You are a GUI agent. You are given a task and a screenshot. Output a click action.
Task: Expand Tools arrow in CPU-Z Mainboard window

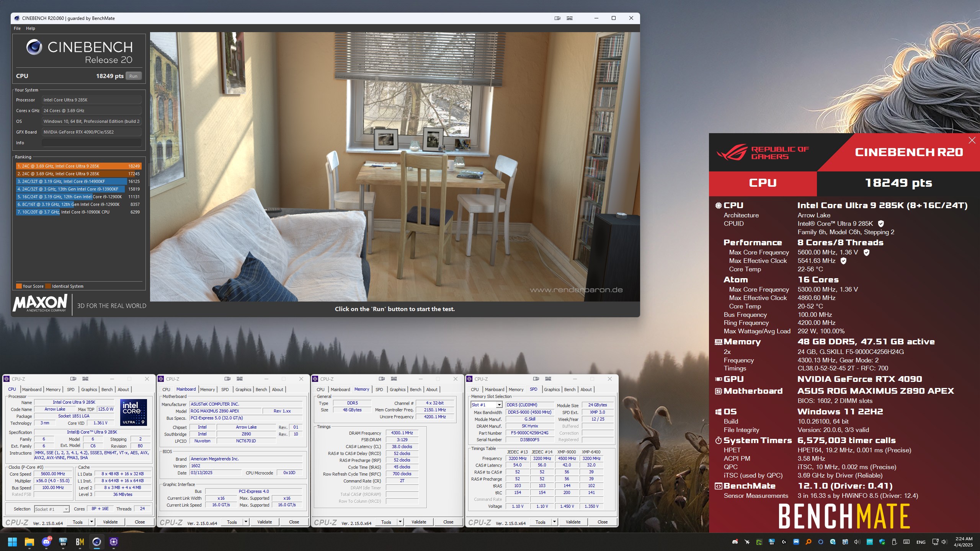[246, 522]
